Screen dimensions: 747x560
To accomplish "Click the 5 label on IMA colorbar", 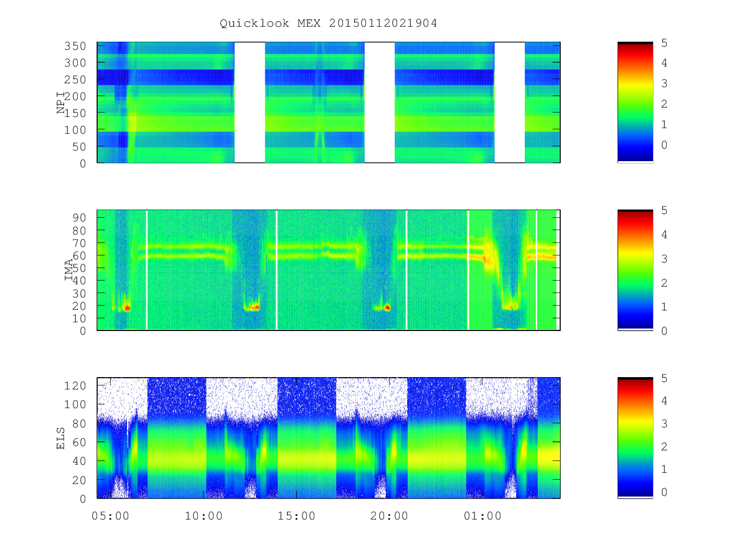I will pos(664,210).
